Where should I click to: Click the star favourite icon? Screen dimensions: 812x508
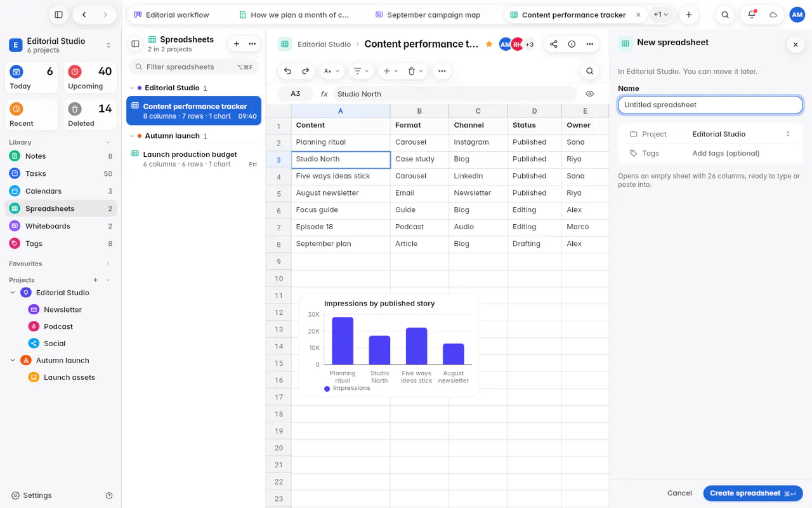489,44
